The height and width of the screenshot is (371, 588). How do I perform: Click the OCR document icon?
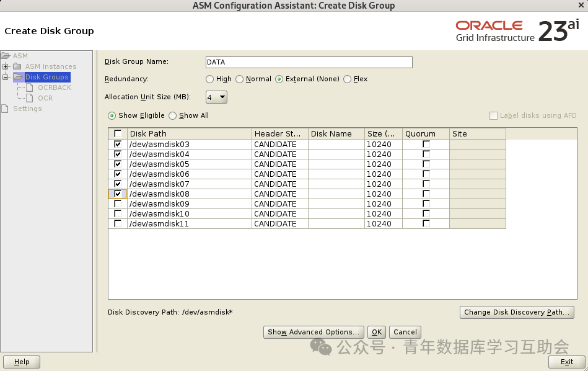point(30,98)
